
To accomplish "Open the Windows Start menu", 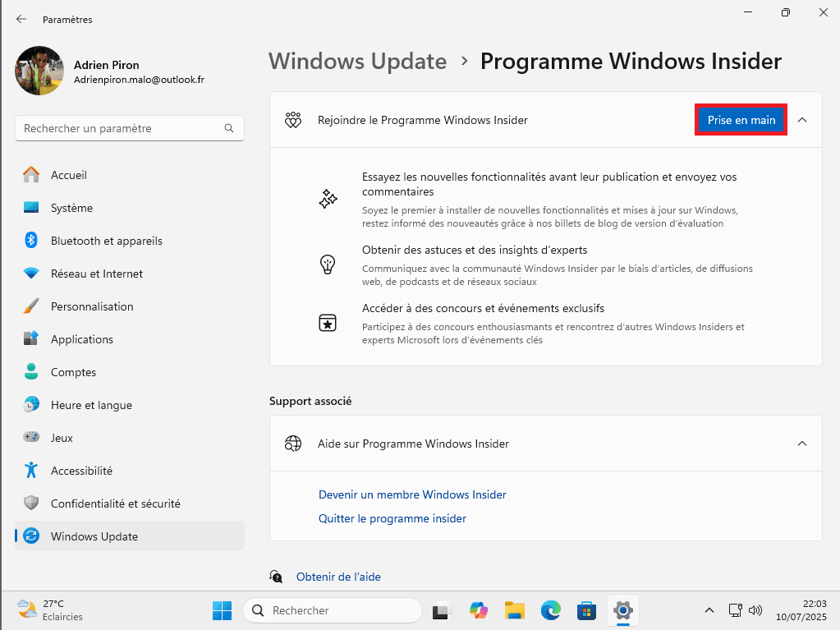I will [222, 610].
